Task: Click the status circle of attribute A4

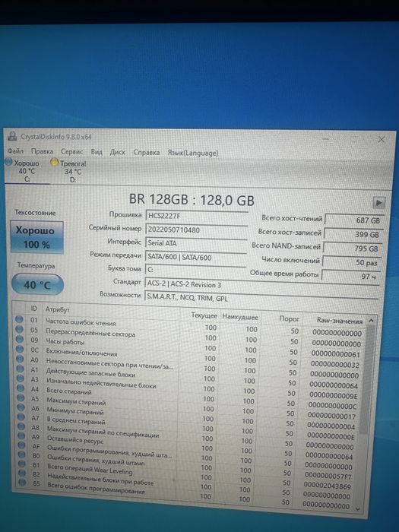Action: [21, 388]
